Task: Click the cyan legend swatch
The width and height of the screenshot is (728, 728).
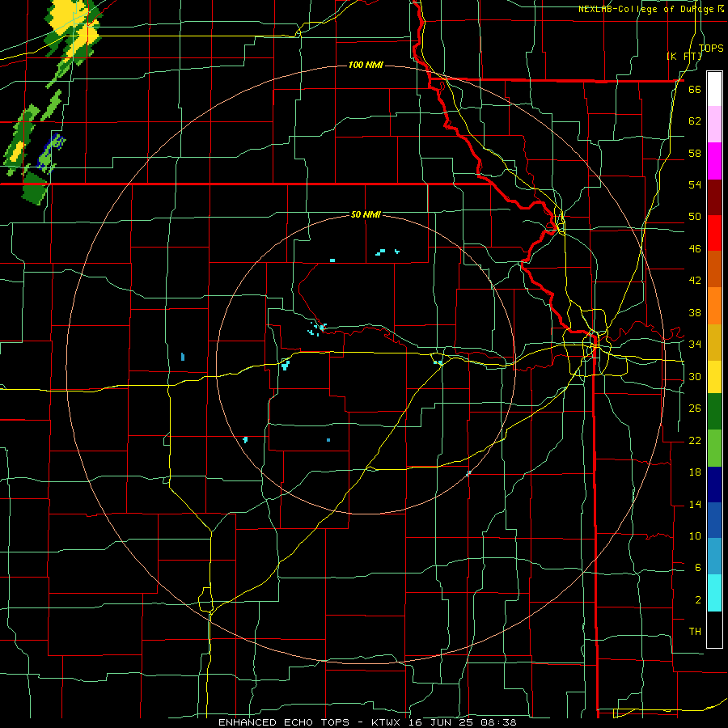Action: [714, 593]
